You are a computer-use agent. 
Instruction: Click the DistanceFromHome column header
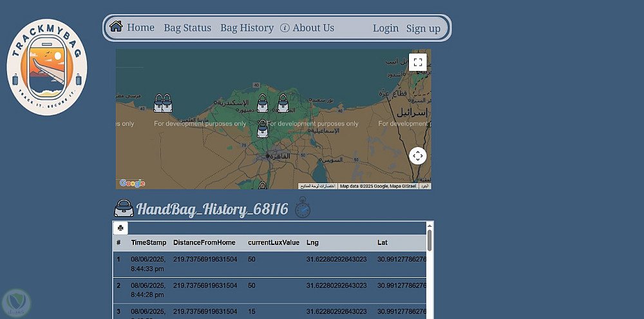(205, 243)
